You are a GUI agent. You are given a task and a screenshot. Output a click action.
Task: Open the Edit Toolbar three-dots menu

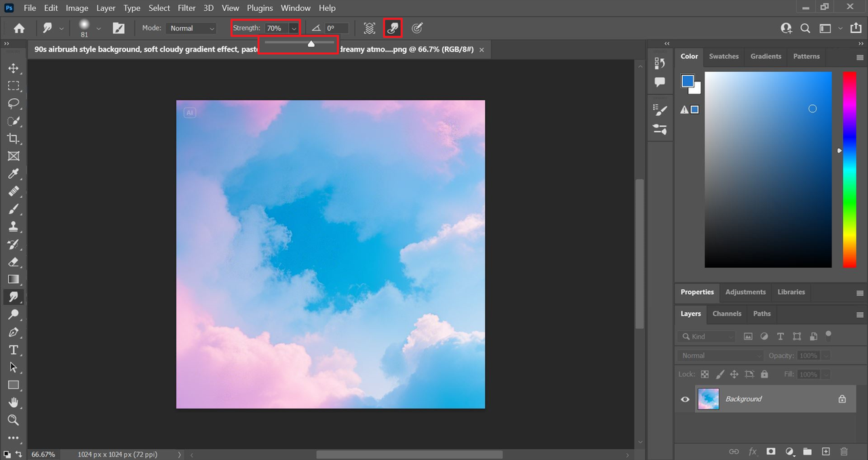tap(13, 438)
